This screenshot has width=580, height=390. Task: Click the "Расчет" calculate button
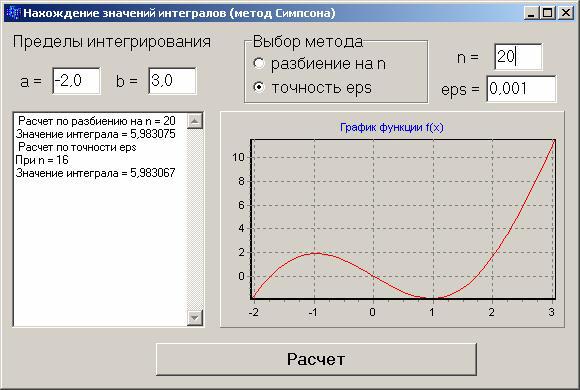(316, 359)
